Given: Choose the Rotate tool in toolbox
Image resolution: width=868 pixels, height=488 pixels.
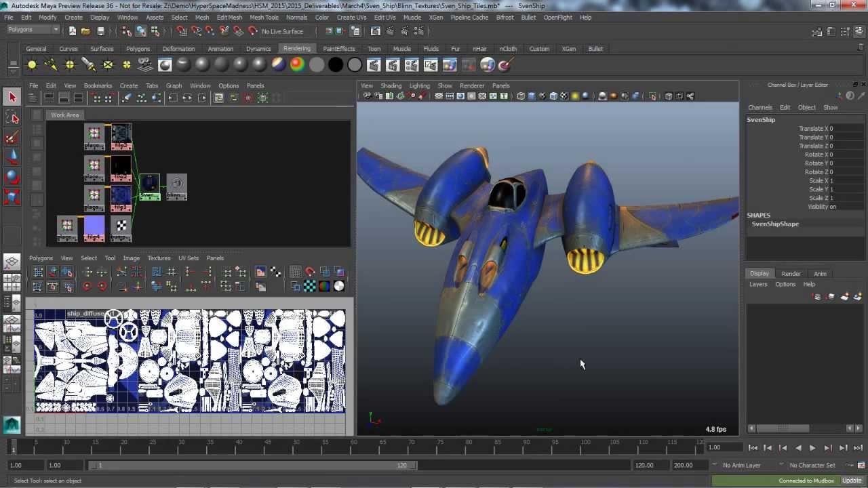Looking at the screenshot, I should (12, 177).
